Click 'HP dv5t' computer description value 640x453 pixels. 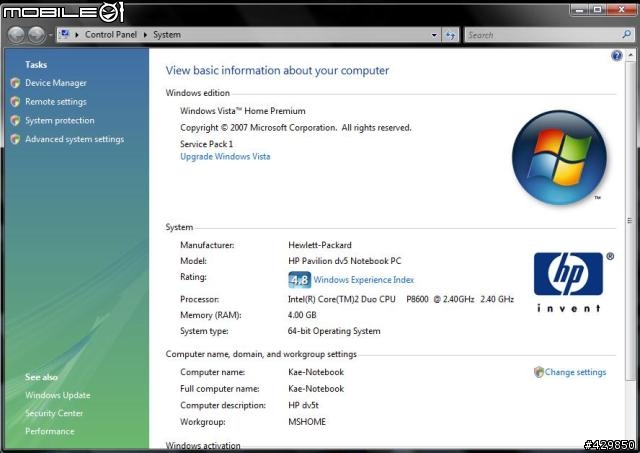pyautogui.click(x=303, y=406)
